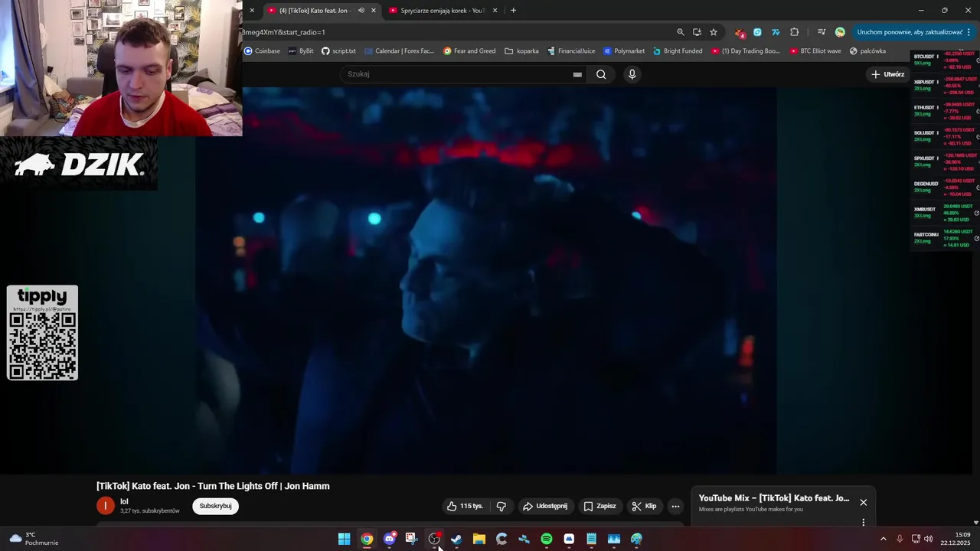The height and width of the screenshot is (551, 980).
Task: Open the red extension icon with badge 4
Action: point(740,32)
